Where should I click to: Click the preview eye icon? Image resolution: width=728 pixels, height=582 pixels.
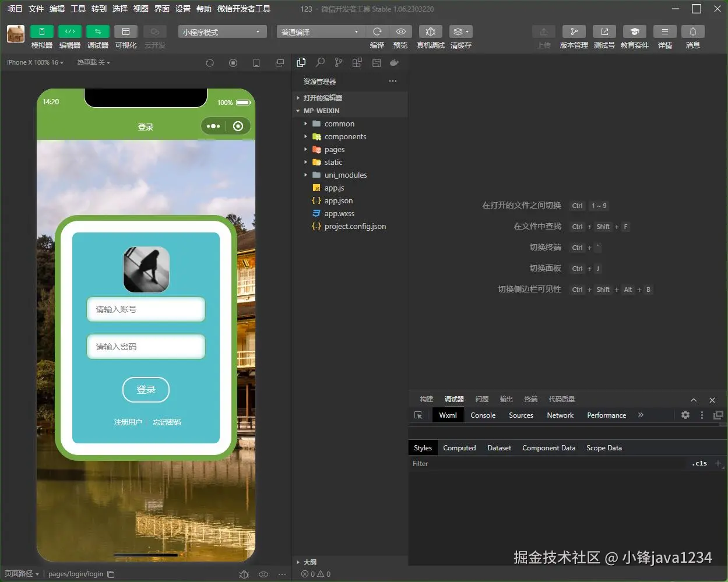click(400, 31)
